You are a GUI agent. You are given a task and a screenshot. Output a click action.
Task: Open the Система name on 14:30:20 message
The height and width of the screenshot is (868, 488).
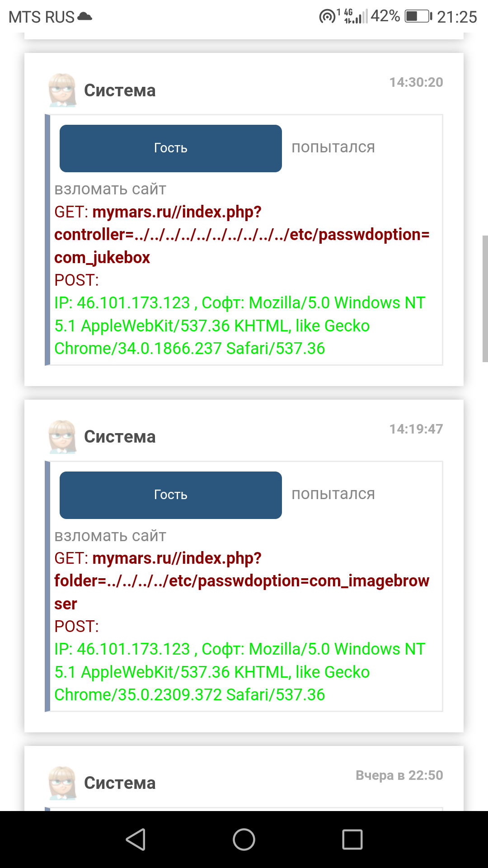(x=120, y=90)
